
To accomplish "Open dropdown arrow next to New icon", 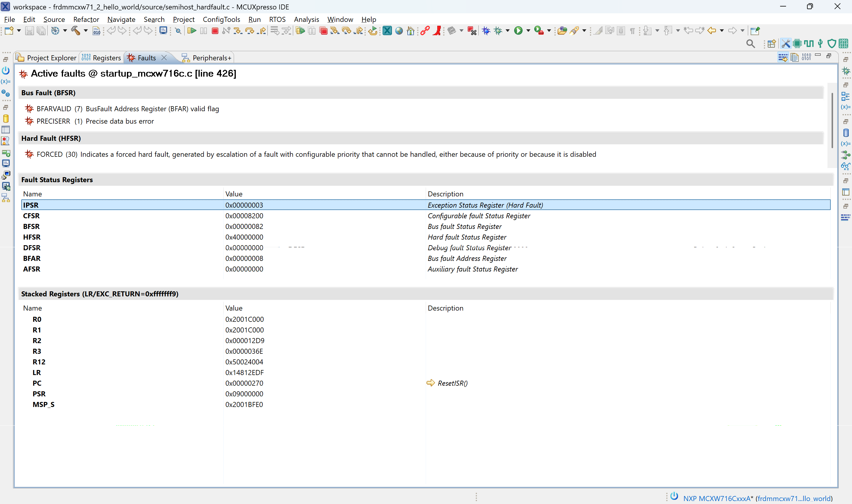I will click(x=19, y=31).
